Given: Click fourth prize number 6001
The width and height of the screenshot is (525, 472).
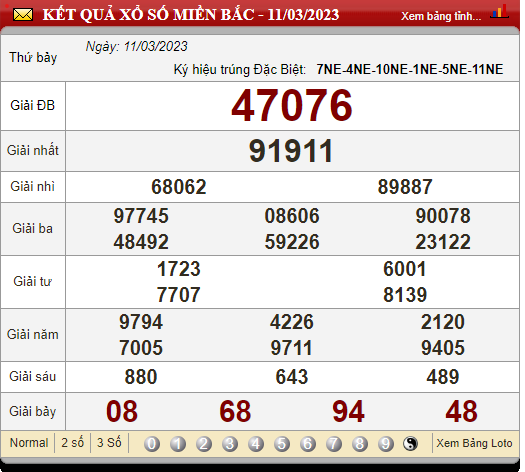Looking at the screenshot, I should pos(405,269).
